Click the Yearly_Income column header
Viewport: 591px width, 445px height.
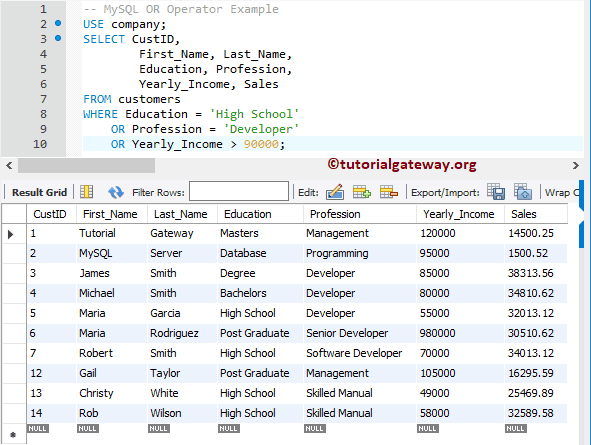tap(460, 214)
